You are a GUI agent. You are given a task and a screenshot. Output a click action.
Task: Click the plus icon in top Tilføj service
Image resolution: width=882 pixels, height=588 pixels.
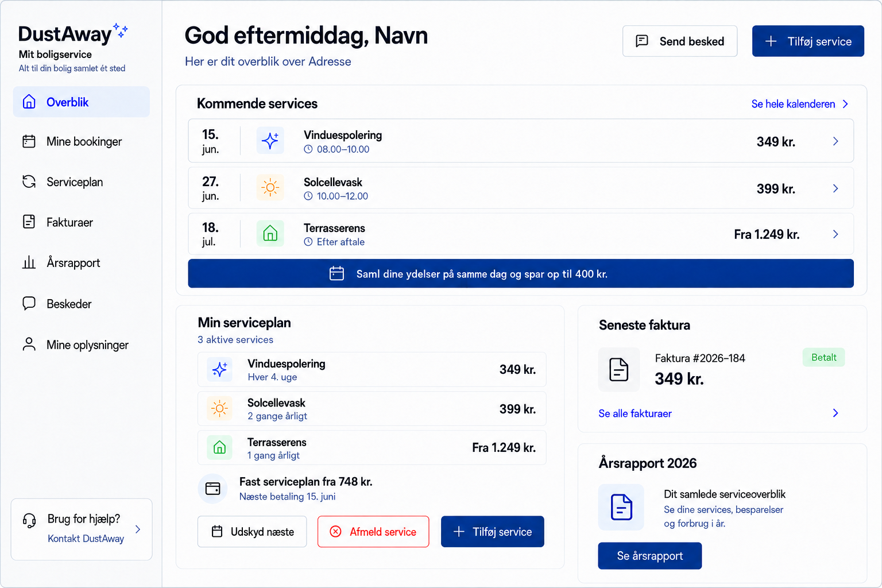pos(771,41)
